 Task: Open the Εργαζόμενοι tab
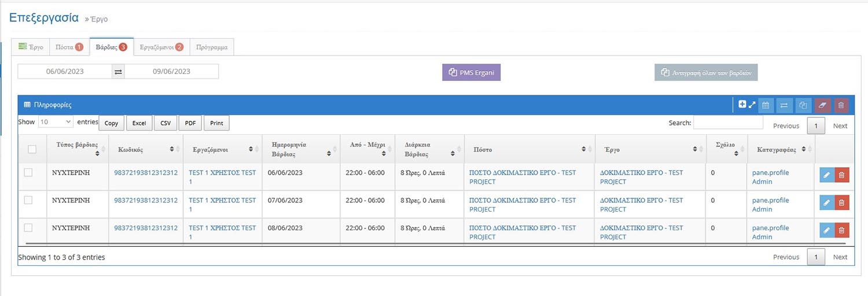click(x=161, y=47)
